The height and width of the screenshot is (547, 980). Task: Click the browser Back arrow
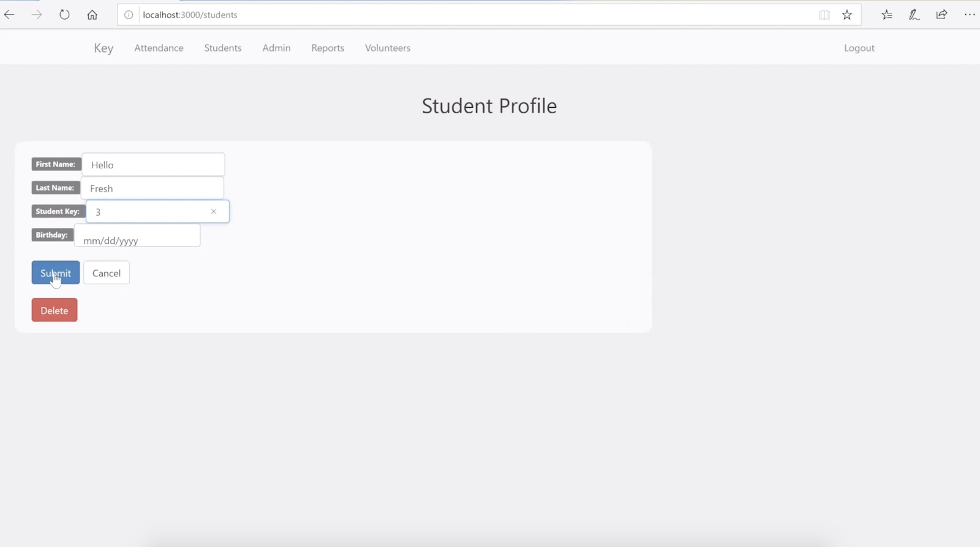click(9, 15)
